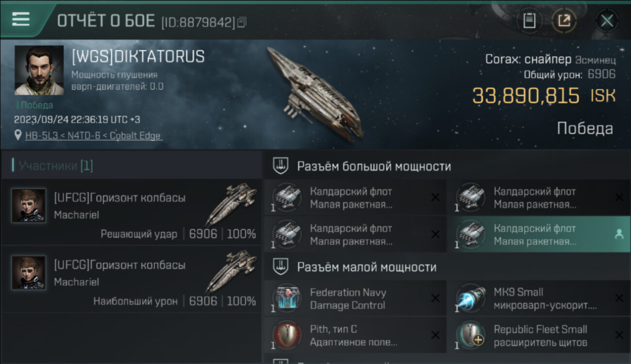Click the share export icon
The width and height of the screenshot is (631, 364).
tap(564, 21)
